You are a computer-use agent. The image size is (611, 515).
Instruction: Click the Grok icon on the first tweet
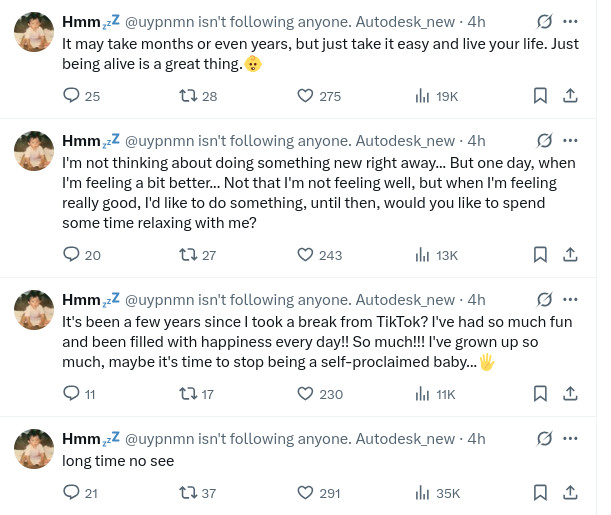pyautogui.click(x=545, y=20)
